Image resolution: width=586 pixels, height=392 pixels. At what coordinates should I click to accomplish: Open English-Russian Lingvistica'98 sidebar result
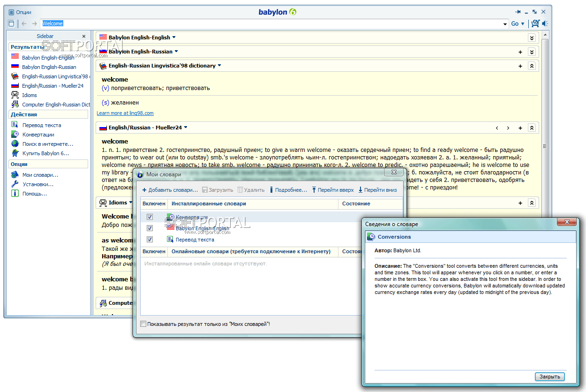pyautogui.click(x=50, y=76)
